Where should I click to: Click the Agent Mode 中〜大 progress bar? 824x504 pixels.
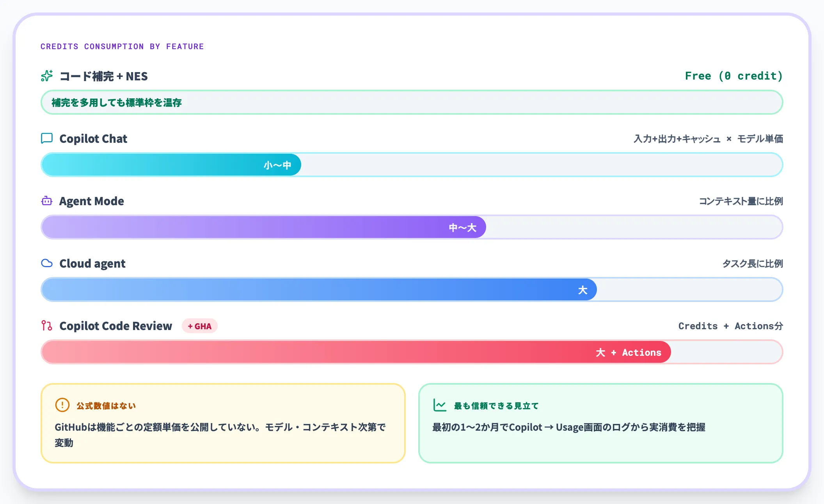pyautogui.click(x=412, y=227)
